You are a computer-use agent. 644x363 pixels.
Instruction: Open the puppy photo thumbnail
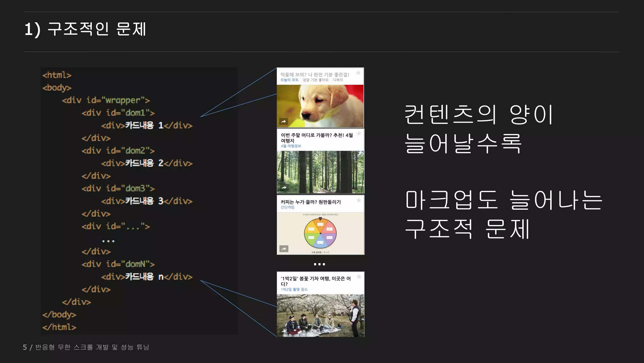tap(320, 106)
